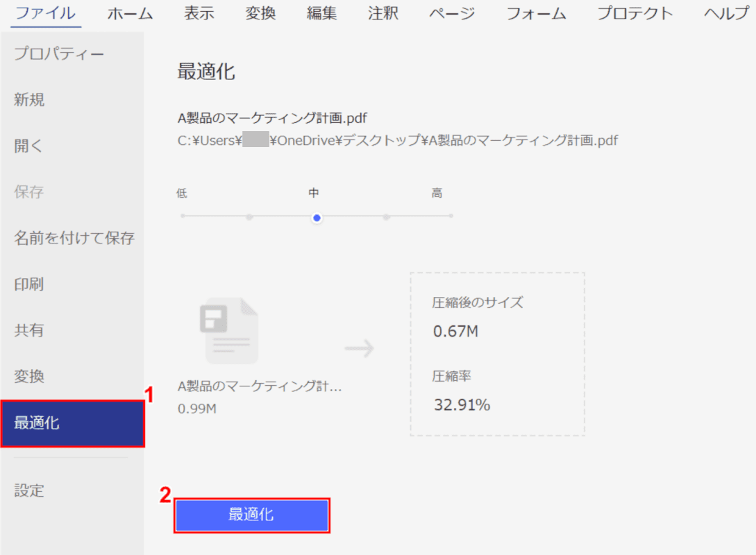This screenshot has height=555, width=756.
Task: Click the file name A製品のマーケティング計画.pdf title
Action: tap(272, 118)
